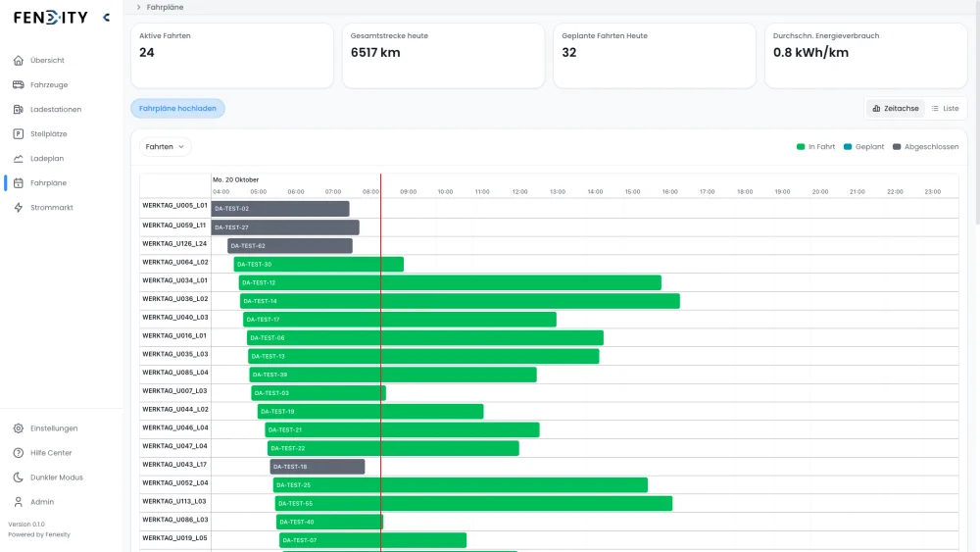Image resolution: width=980 pixels, height=552 pixels.
Task: Open the Fahrten dropdown filter
Action: pyautogui.click(x=165, y=147)
